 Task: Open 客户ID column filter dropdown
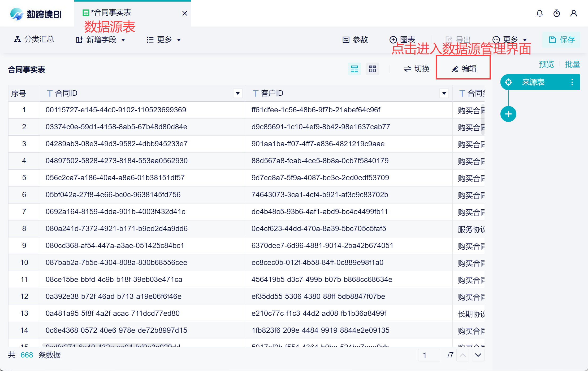[x=444, y=93]
